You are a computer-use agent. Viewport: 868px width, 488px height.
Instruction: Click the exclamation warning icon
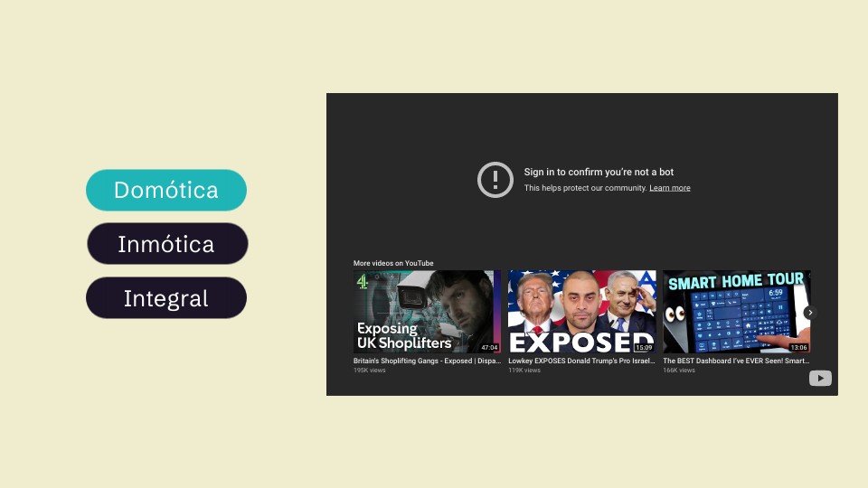pos(495,180)
